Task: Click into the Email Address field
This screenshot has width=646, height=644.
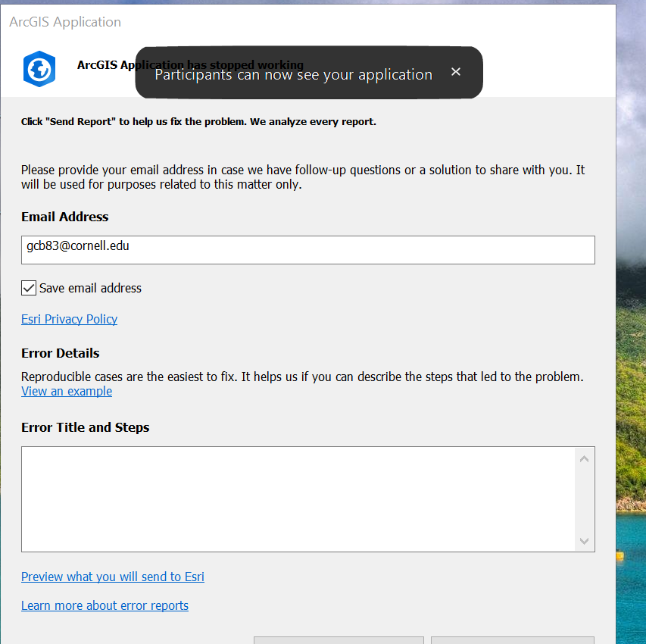Action: coord(307,250)
